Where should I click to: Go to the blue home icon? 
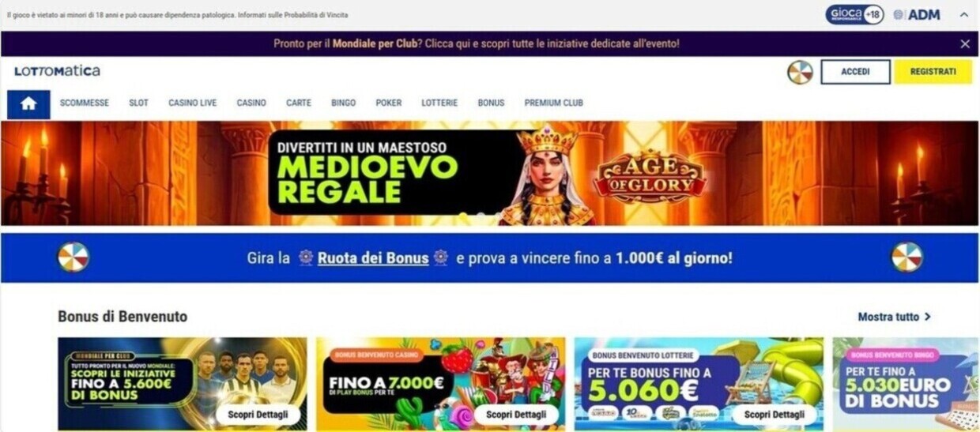[28, 103]
